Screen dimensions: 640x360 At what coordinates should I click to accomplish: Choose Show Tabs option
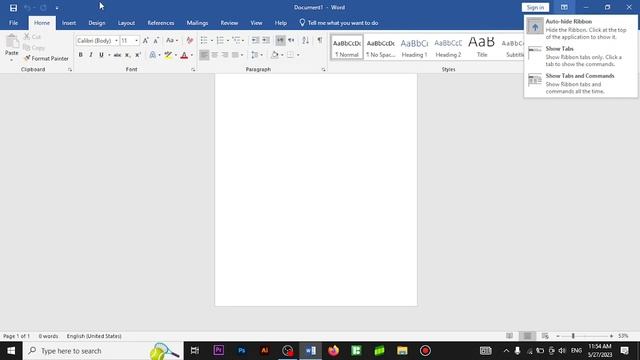pyautogui.click(x=580, y=56)
